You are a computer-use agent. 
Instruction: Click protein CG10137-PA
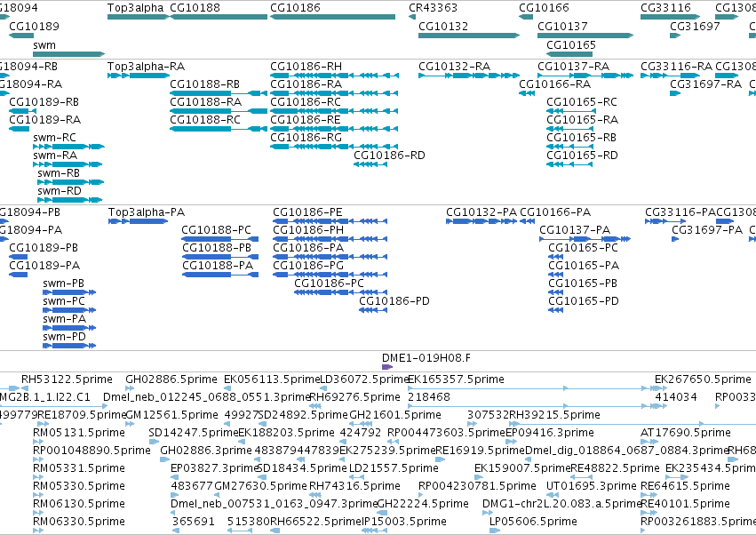click(x=585, y=239)
